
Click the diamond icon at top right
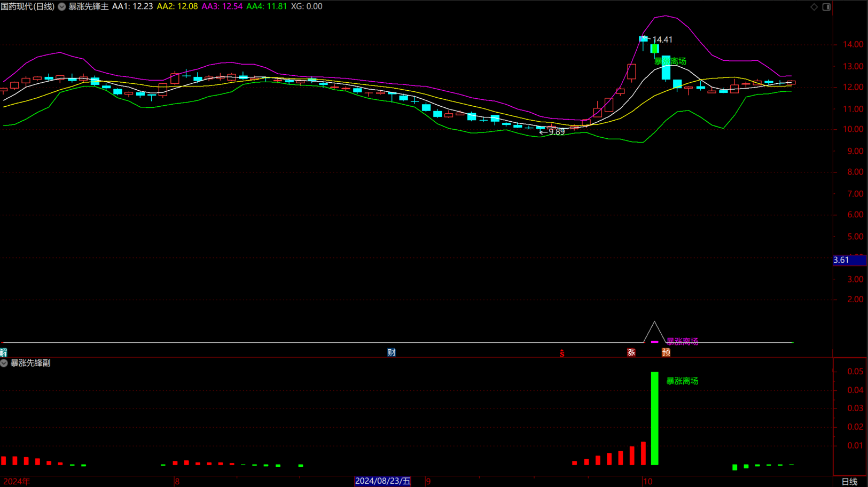(x=814, y=7)
